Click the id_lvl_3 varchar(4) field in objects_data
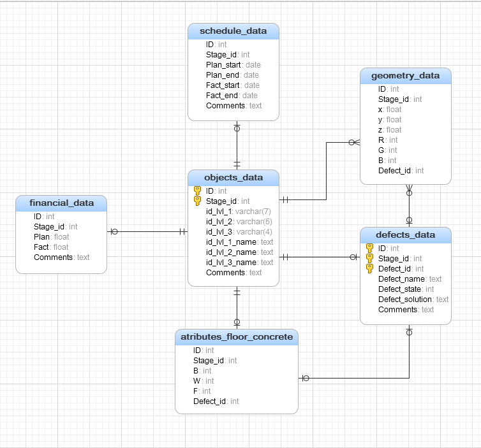Screen dimensions: 481x448 [239, 232]
